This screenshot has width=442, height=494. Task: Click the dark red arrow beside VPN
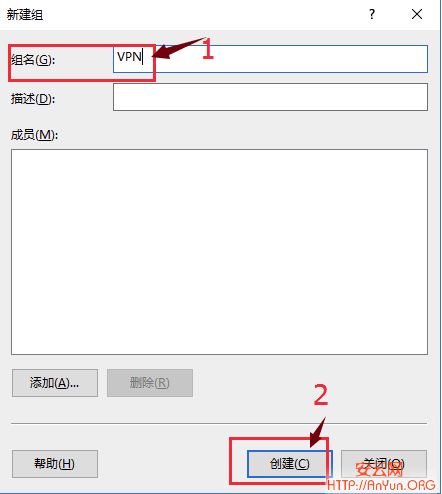pyautogui.click(x=178, y=49)
